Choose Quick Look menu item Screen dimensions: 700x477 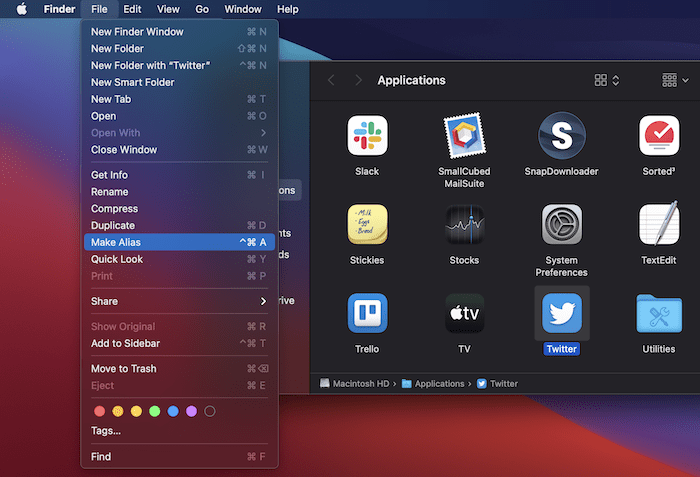click(179, 259)
